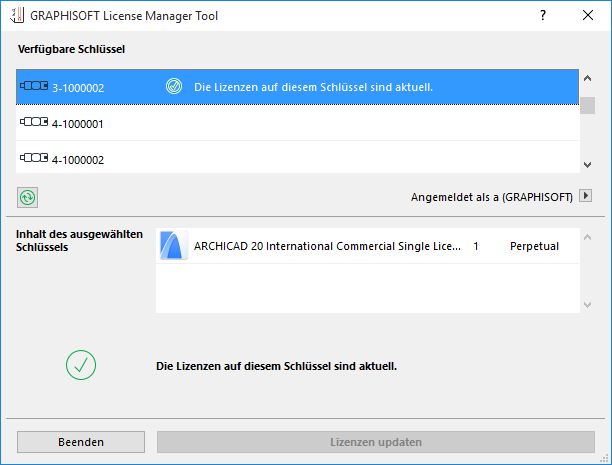The width and height of the screenshot is (612, 465).
Task: Open the help question mark button
Action: tap(542, 16)
